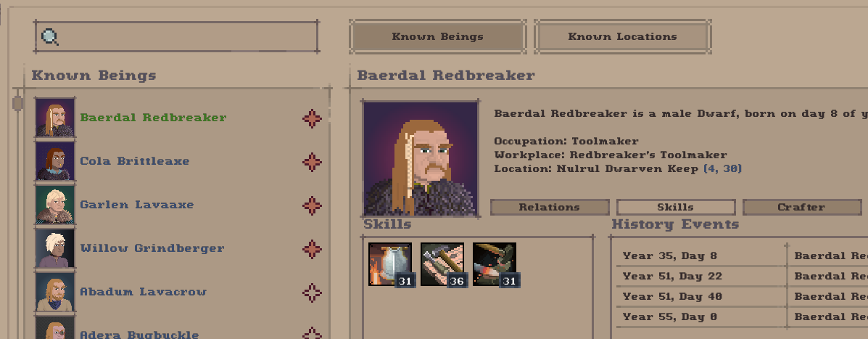Image resolution: width=868 pixels, height=339 pixels.
Task: Show the Relations section
Action: 549,207
